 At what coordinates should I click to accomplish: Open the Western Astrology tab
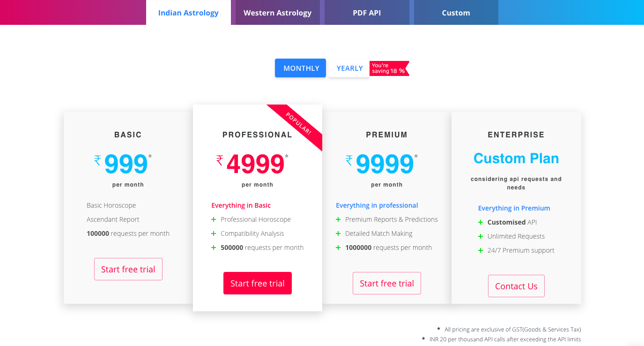(x=277, y=13)
